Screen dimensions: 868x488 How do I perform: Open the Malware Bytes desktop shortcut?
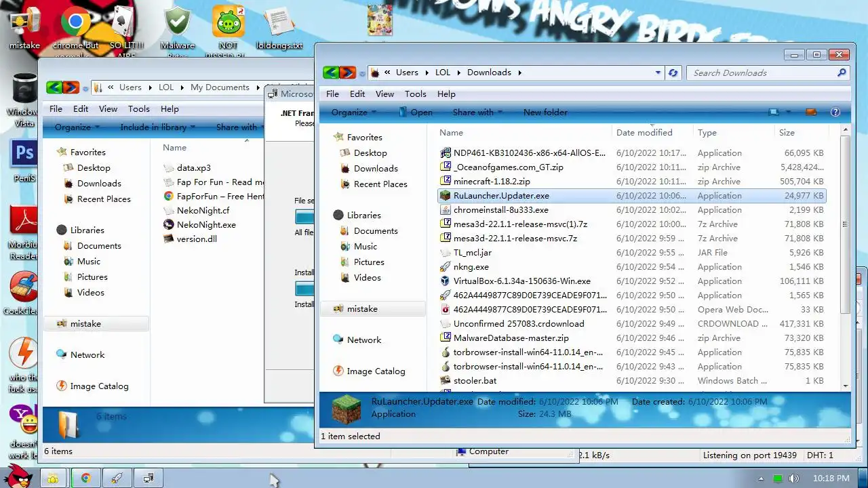[x=177, y=29]
